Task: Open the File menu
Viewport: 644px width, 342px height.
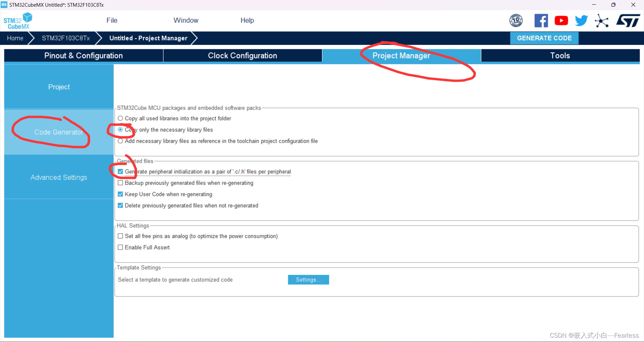Action: 112,20
